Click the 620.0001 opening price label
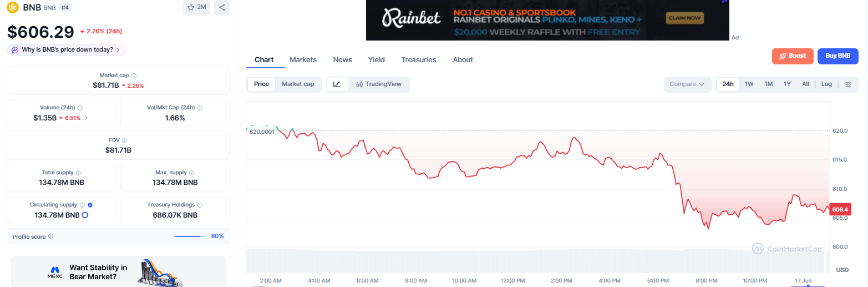Viewport: 868px width, 287px height. (262, 132)
